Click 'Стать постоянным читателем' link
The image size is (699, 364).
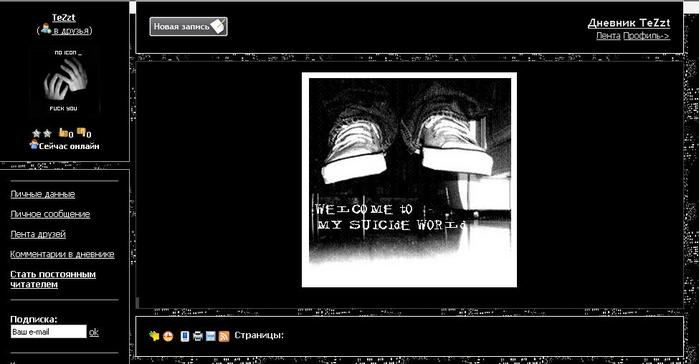(53, 279)
